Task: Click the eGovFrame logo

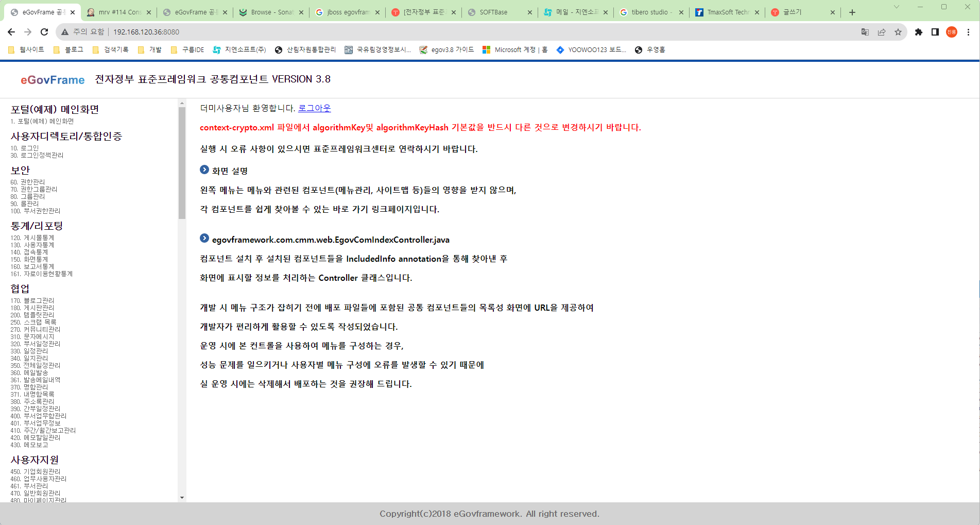Action: [x=53, y=80]
